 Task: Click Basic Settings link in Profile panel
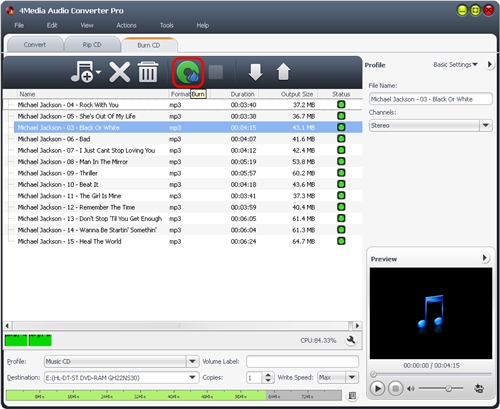point(455,65)
